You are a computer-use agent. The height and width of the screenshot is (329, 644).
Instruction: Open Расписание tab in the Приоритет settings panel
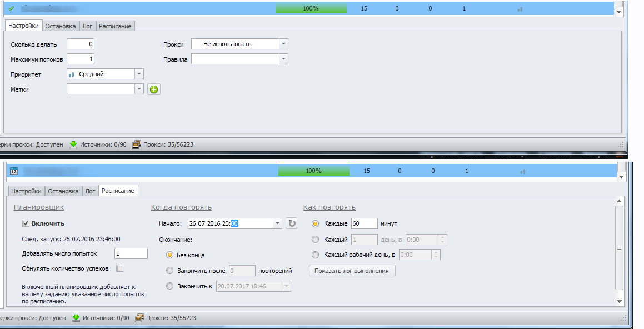116,26
